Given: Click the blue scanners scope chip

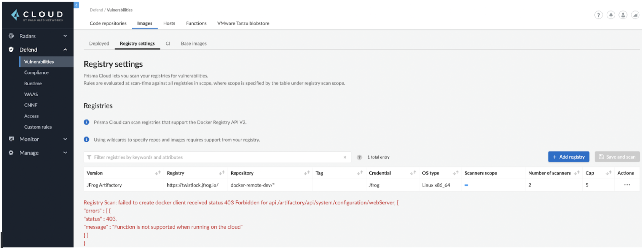Looking at the screenshot, I should coord(466,185).
